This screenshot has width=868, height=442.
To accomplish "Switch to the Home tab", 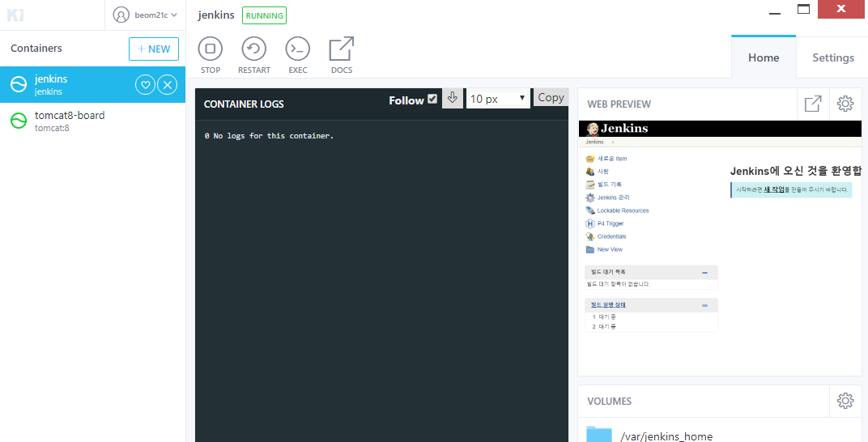I will click(764, 57).
